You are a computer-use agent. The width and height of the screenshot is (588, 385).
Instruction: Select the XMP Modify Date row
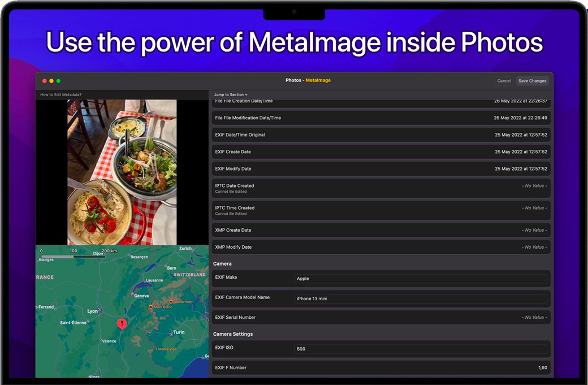click(x=381, y=247)
